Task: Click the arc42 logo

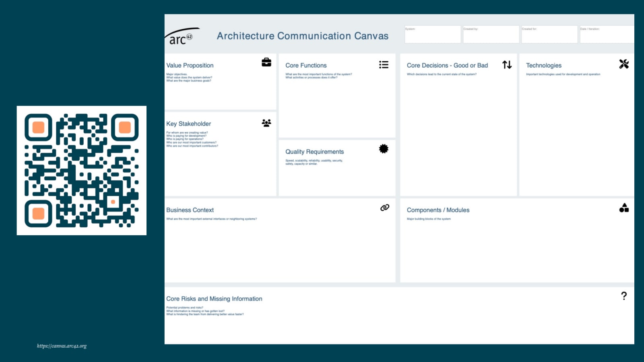Action: [x=182, y=36]
